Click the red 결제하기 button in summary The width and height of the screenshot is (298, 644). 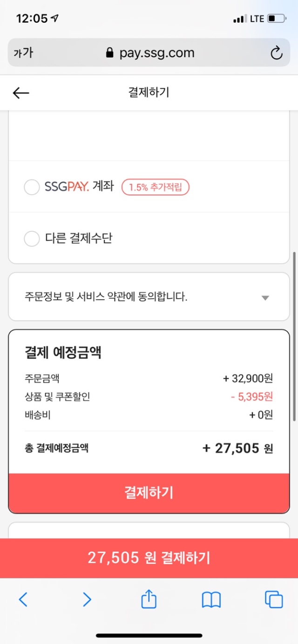point(149,493)
